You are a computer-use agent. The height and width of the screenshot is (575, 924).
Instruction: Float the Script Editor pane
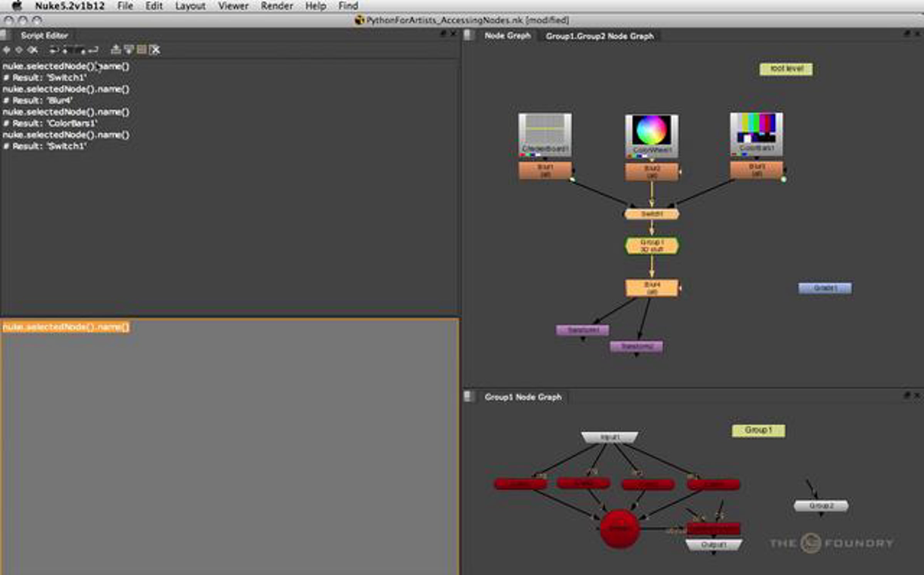pyautogui.click(x=443, y=34)
